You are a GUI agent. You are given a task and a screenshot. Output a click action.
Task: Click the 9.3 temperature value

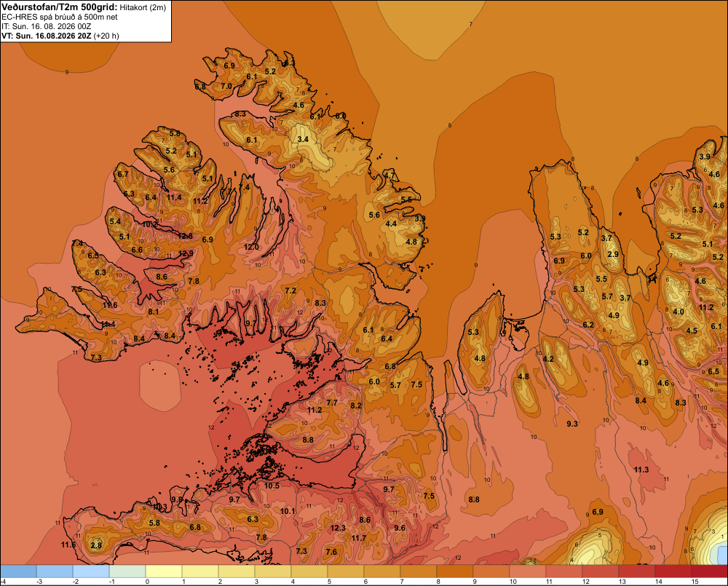[x=572, y=424]
